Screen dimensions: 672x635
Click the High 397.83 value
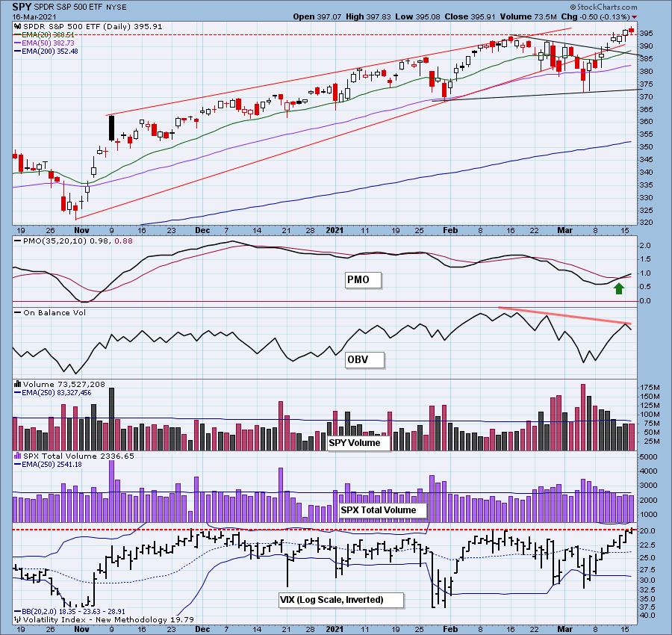click(x=369, y=16)
